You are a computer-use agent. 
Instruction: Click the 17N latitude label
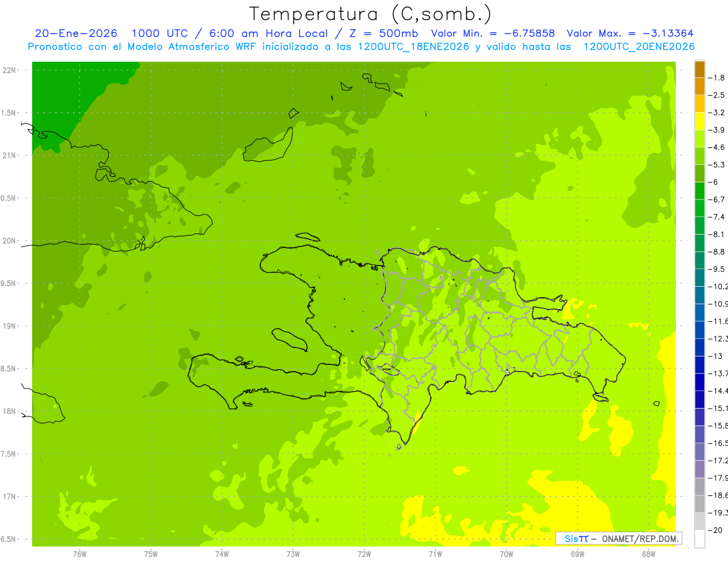[9, 497]
